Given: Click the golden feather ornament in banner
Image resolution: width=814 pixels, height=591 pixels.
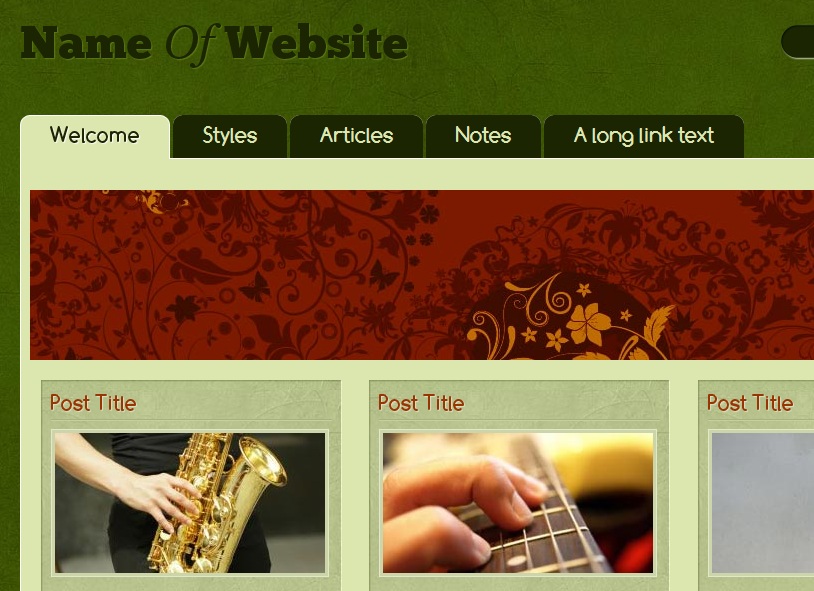Looking at the screenshot, I should pos(659,325).
